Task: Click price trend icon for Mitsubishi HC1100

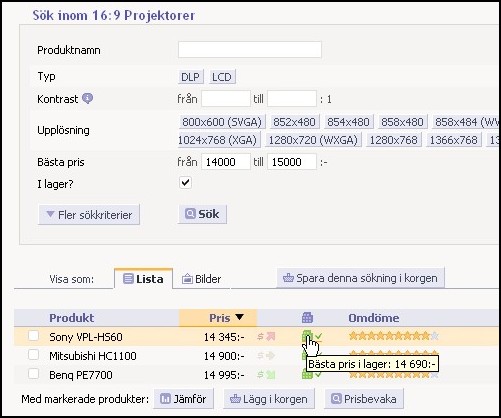Action: pyautogui.click(x=266, y=356)
